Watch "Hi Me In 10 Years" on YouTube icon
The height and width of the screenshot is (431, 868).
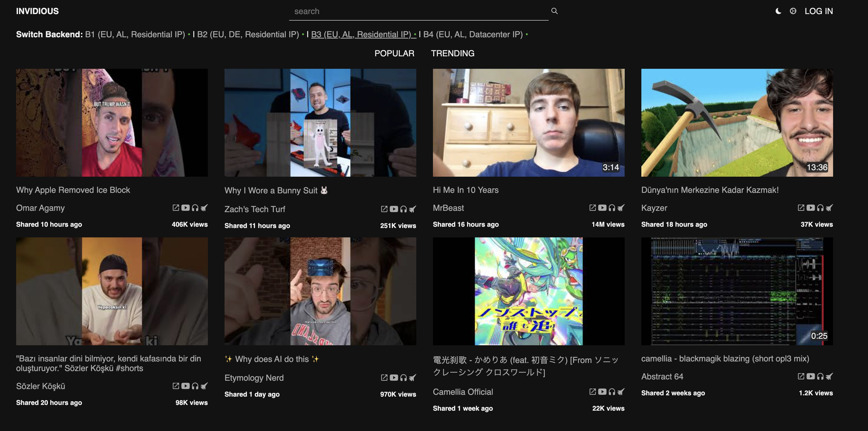pyautogui.click(x=602, y=208)
